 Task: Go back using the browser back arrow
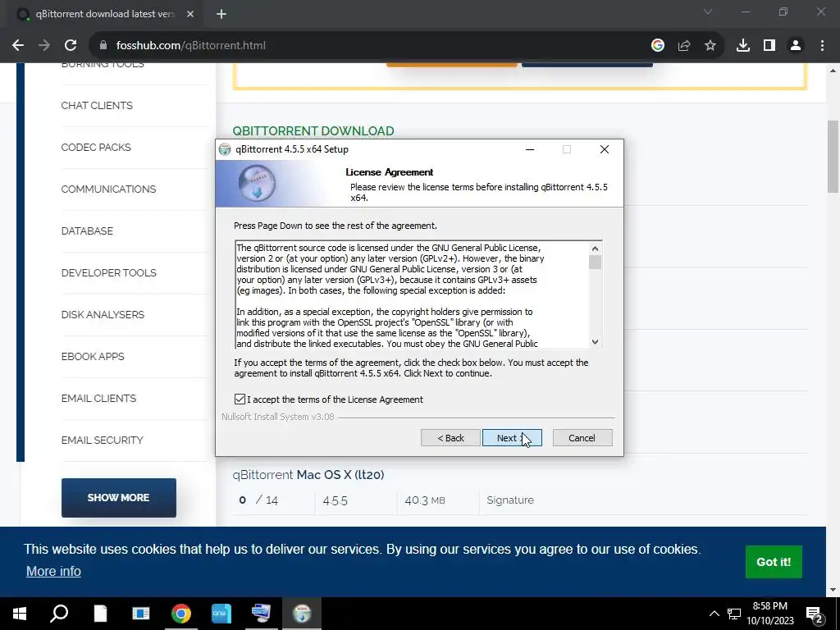[18, 46]
